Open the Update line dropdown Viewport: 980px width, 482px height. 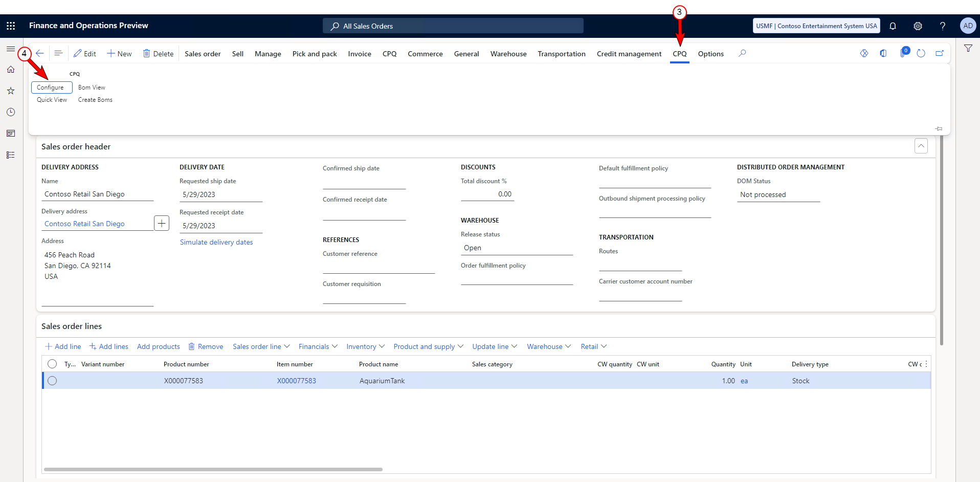point(495,346)
